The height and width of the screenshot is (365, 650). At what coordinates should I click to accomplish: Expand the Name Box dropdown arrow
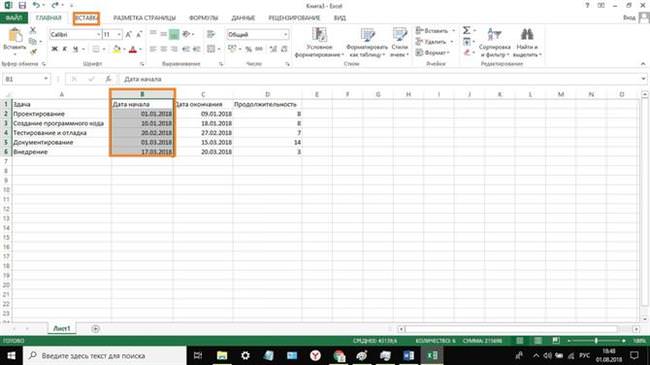[x=46, y=79]
